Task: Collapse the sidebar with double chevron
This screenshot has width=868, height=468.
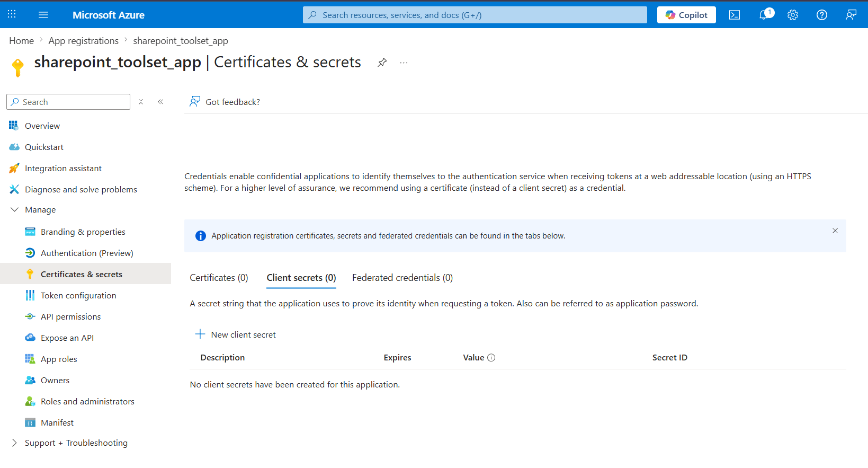Action: pyautogui.click(x=160, y=102)
